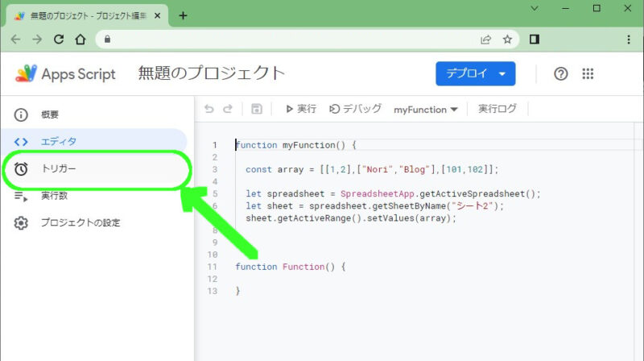644x361 pixels.
Task: Run the script with 実行 button
Action: click(300, 109)
